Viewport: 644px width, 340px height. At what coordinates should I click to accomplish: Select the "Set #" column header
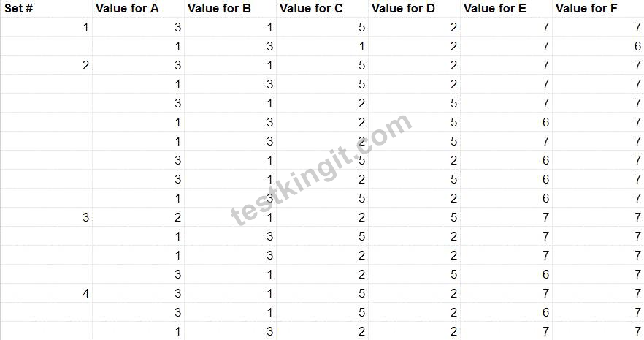pos(46,8)
